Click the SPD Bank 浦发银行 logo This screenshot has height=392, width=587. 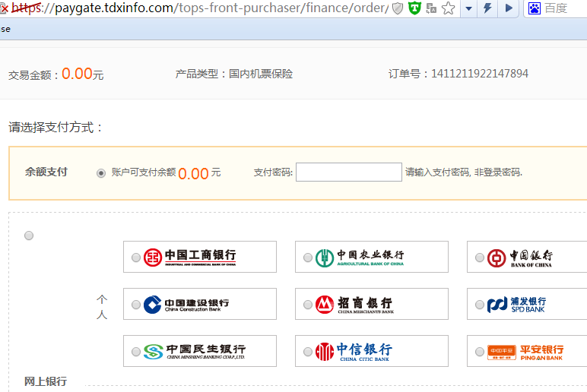516,305
